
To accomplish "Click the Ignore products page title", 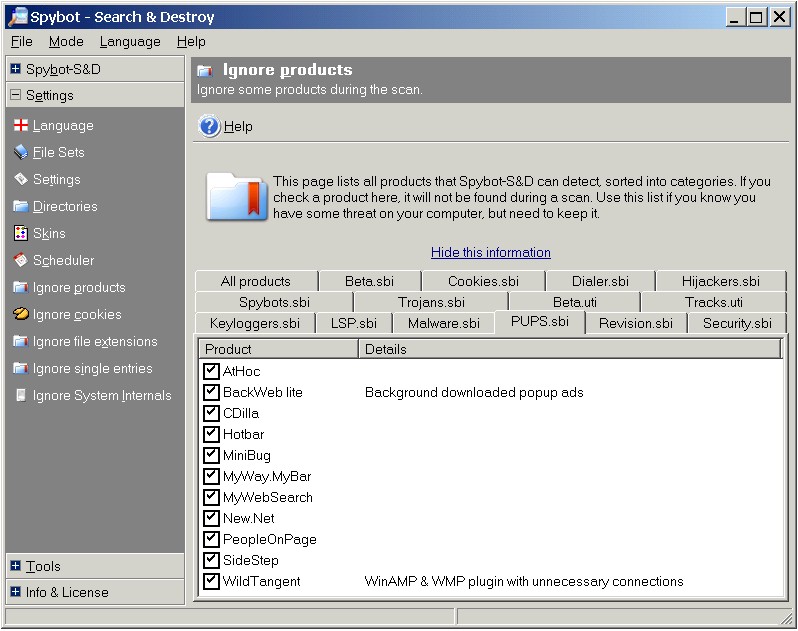I will pyautogui.click(x=288, y=70).
